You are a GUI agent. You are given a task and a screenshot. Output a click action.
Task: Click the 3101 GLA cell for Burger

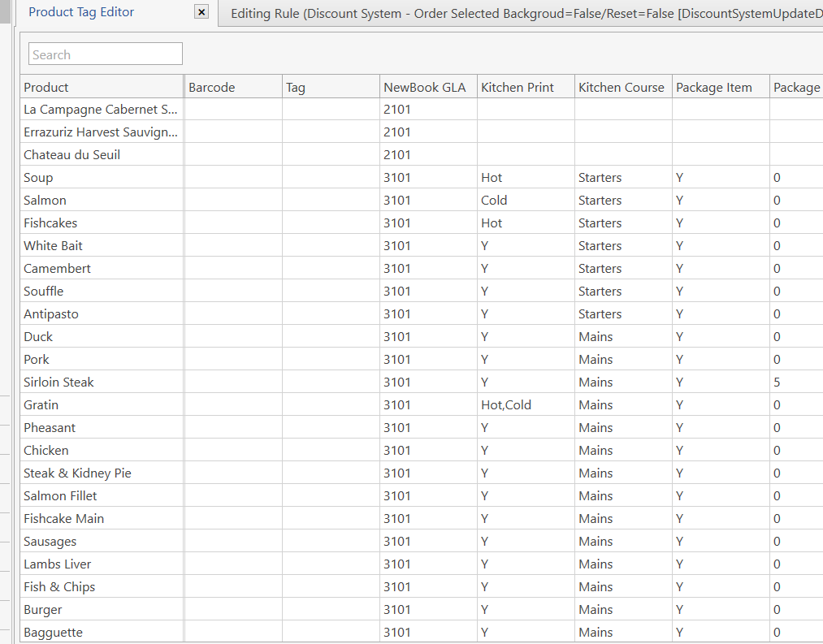(428, 609)
